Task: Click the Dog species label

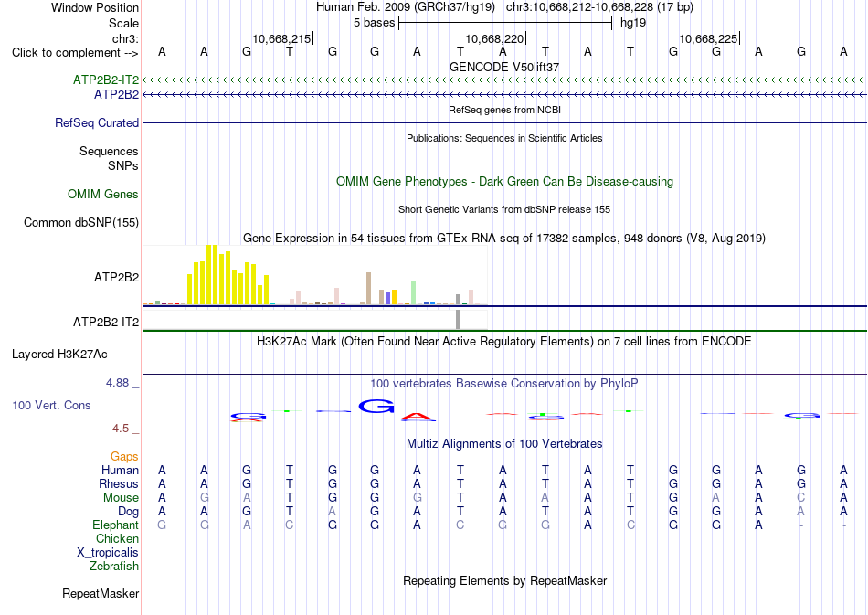Action: click(129, 512)
